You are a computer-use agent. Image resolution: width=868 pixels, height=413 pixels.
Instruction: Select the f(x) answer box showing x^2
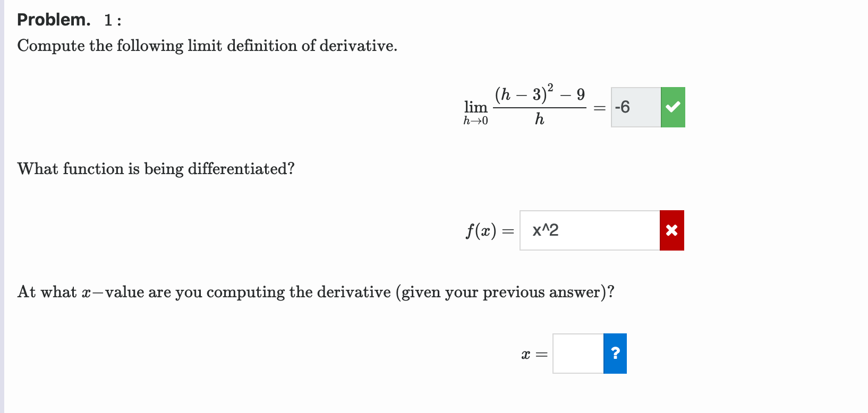click(589, 230)
